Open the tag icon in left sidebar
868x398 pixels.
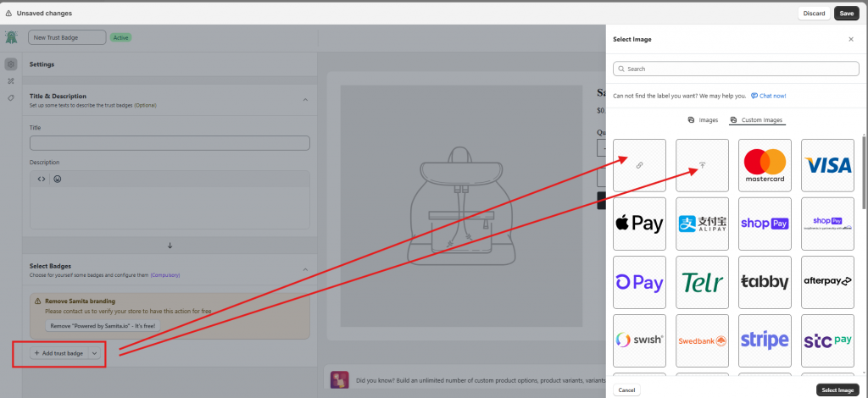pos(10,98)
